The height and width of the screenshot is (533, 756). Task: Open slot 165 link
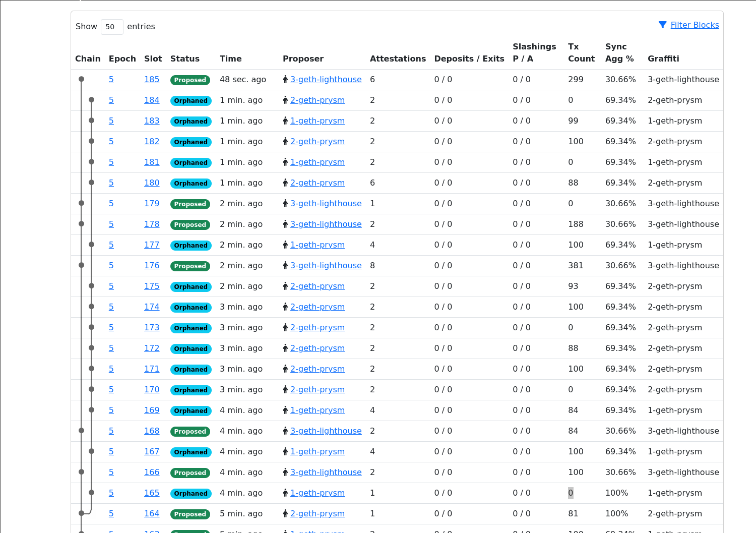point(152,493)
